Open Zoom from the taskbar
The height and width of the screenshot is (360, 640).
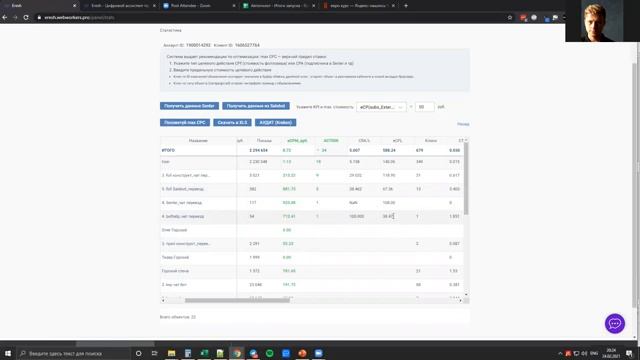click(x=318, y=353)
